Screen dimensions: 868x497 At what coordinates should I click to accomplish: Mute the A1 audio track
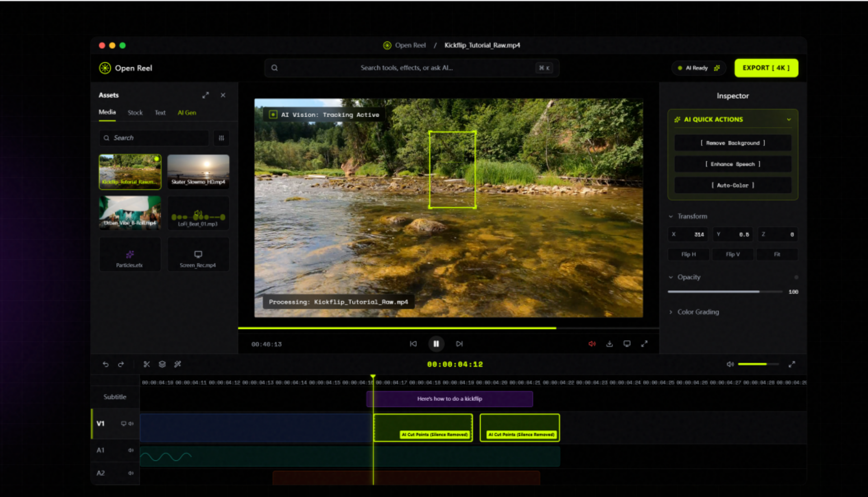click(x=131, y=450)
